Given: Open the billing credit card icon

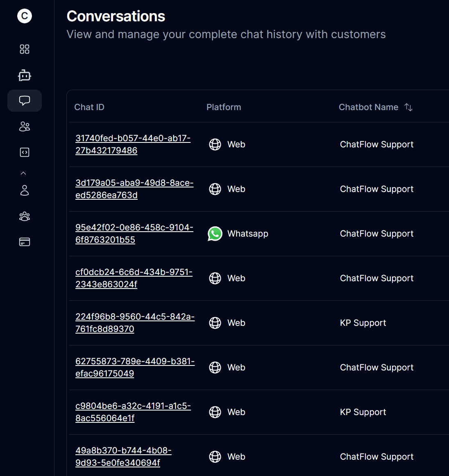Looking at the screenshot, I should coord(25,241).
